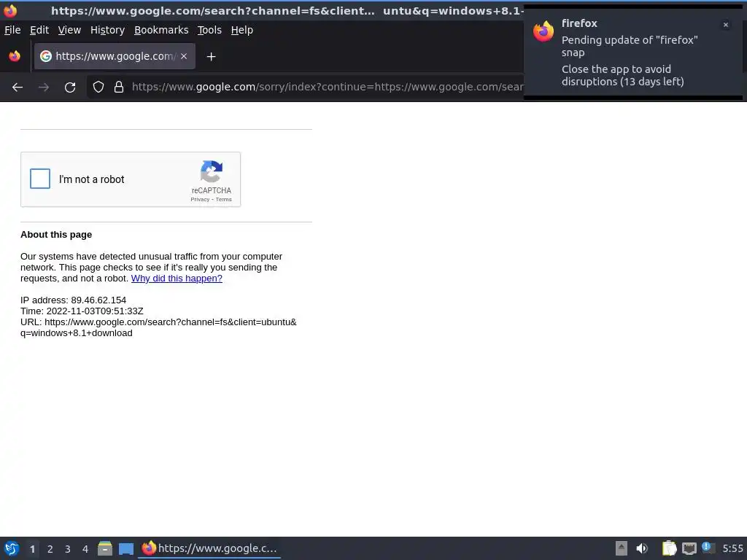Open the tracking protection shield icon

click(98, 87)
